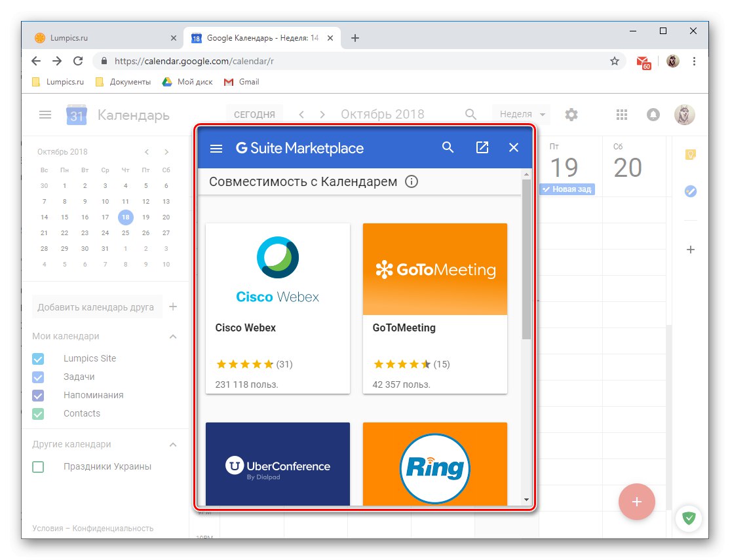Click the Добавить календарь друга field
This screenshot has height=560, width=730.
tap(97, 306)
